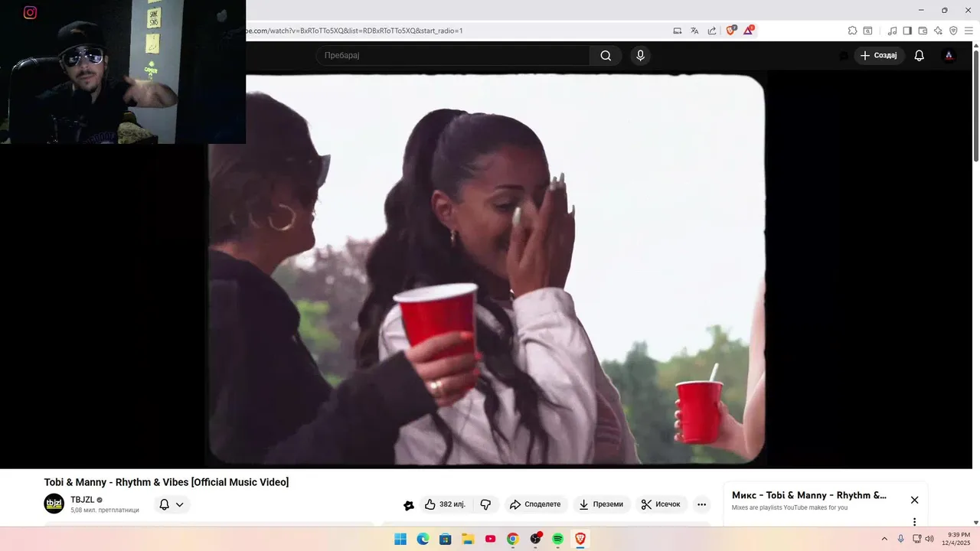The width and height of the screenshot is (980, 551).
Task: Open Google Chrome from taskbar
Action: 513,539
